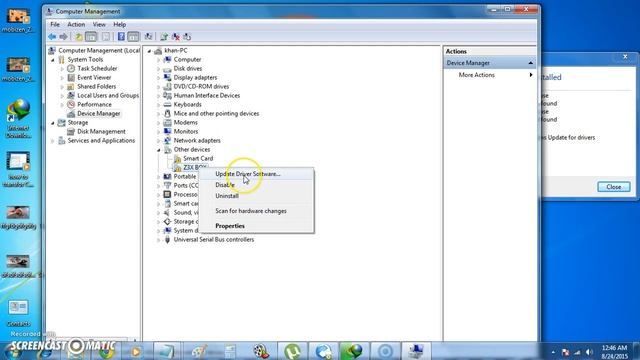Open the Paint taskbar icon
Screen dimensions: 640x360
point(199,351)
